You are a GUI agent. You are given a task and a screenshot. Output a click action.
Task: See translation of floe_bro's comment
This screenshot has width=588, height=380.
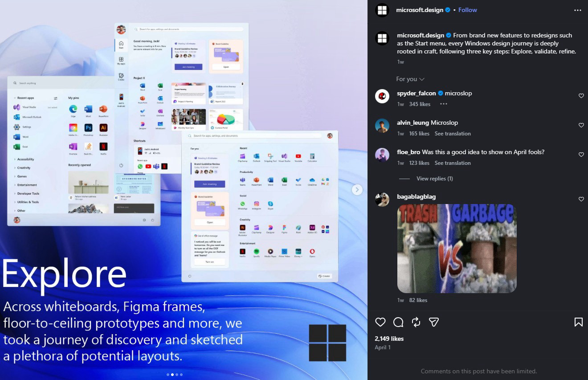(x=453, y=163)
